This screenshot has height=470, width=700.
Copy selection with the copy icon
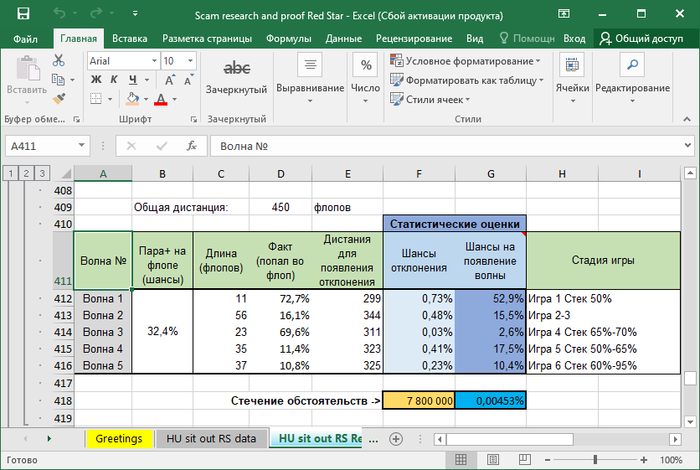[x=58, y=79]
